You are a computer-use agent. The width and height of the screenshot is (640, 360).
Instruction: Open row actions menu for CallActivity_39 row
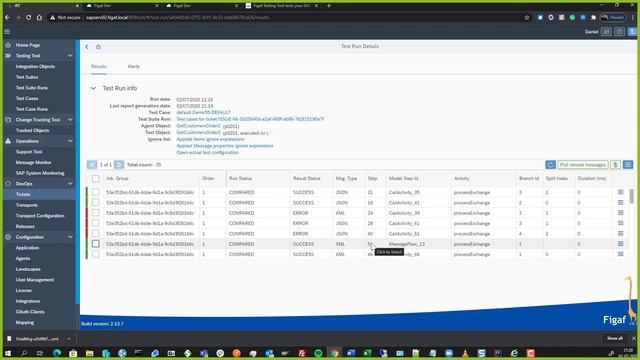(x=620, y=213)
